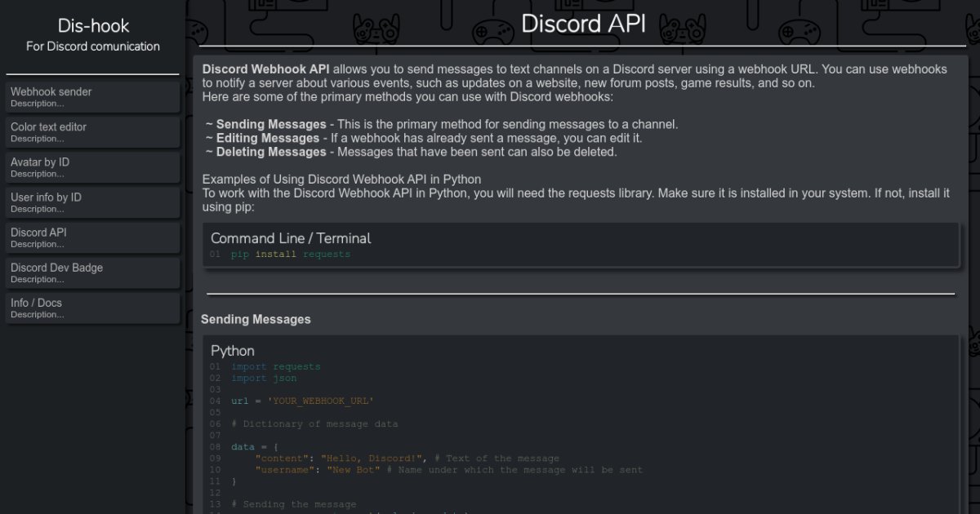Viewport: 980px width, 514px height.
Task: Click the Discord API page heading
Action: (583, 24)
